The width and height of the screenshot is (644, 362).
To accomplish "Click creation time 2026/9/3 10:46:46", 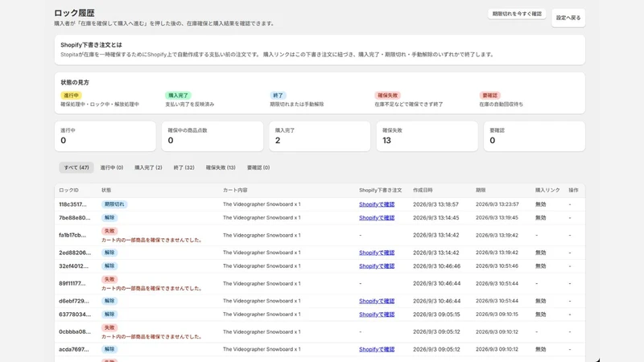I will (436, 266).
